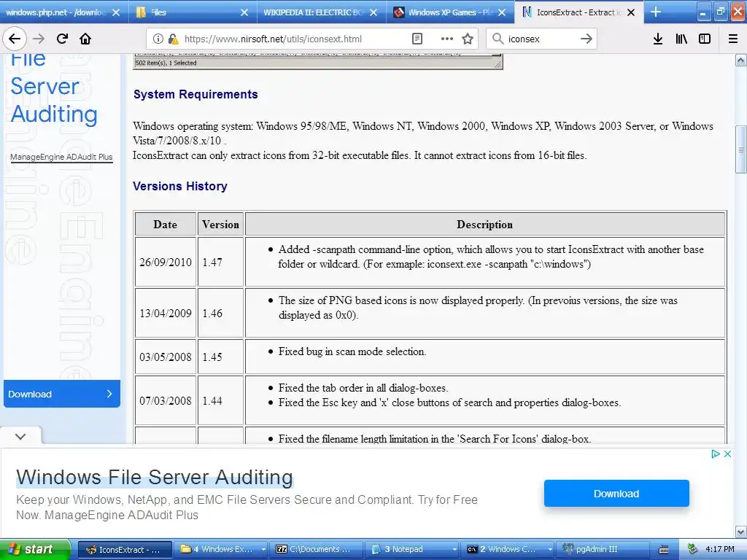The height and width of the screenshot is (560, 747).
Task: Open the browser home page
Action: point(85,39)
